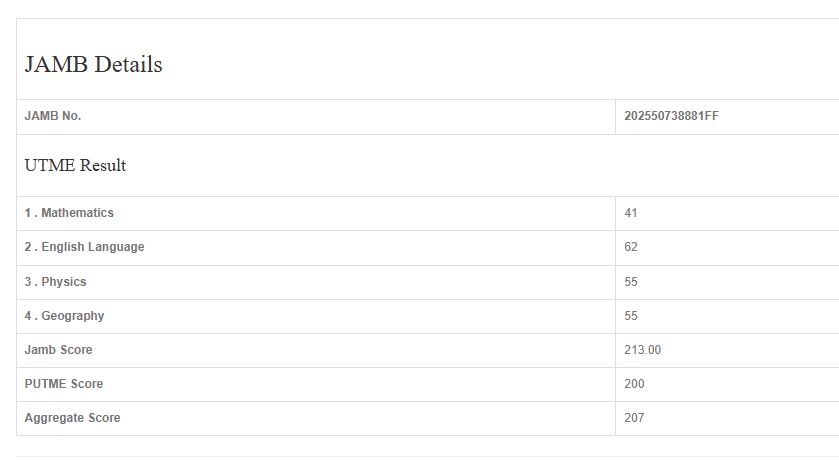839x460 pixels.
Task: Select the Mathematics score of 41
Action: (x=631, y=213)
